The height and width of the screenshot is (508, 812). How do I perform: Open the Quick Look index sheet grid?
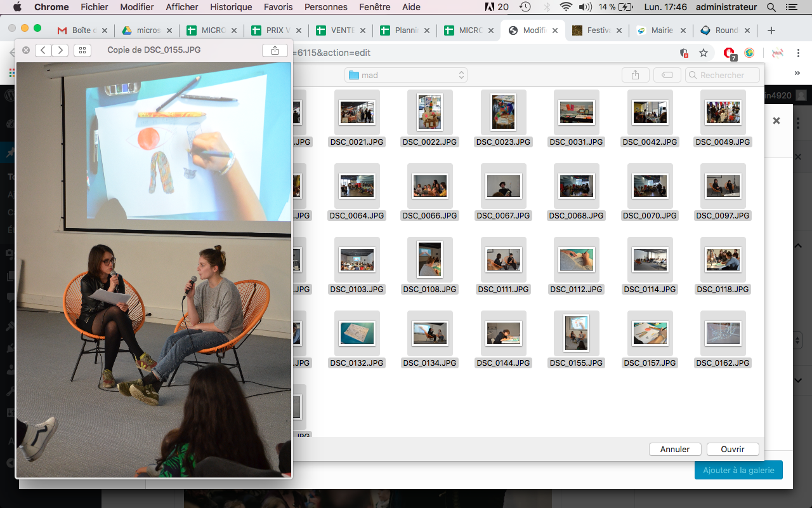[82, 50]
